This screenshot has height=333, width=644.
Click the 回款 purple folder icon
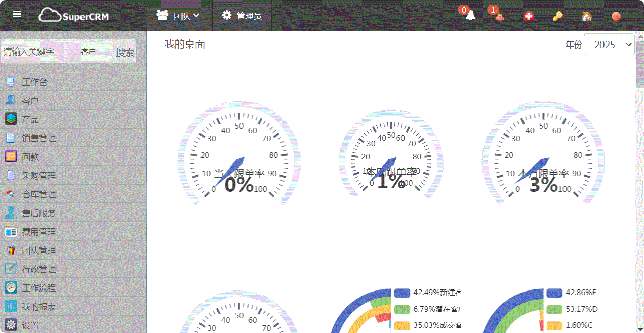click(11, 157)
